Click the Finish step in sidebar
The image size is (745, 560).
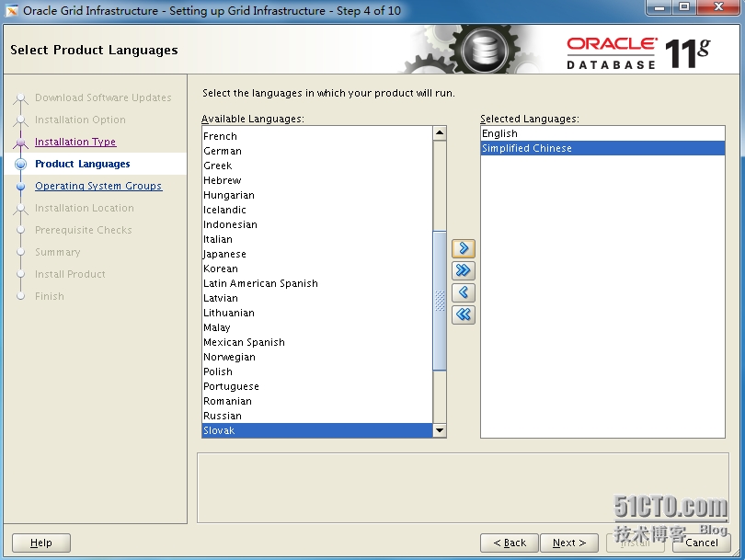click(x=50, y=296)
